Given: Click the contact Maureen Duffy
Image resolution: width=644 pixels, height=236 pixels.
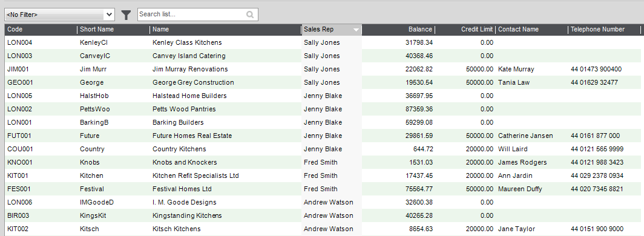Looking at the screenshot, I should (x=520, y=189).
